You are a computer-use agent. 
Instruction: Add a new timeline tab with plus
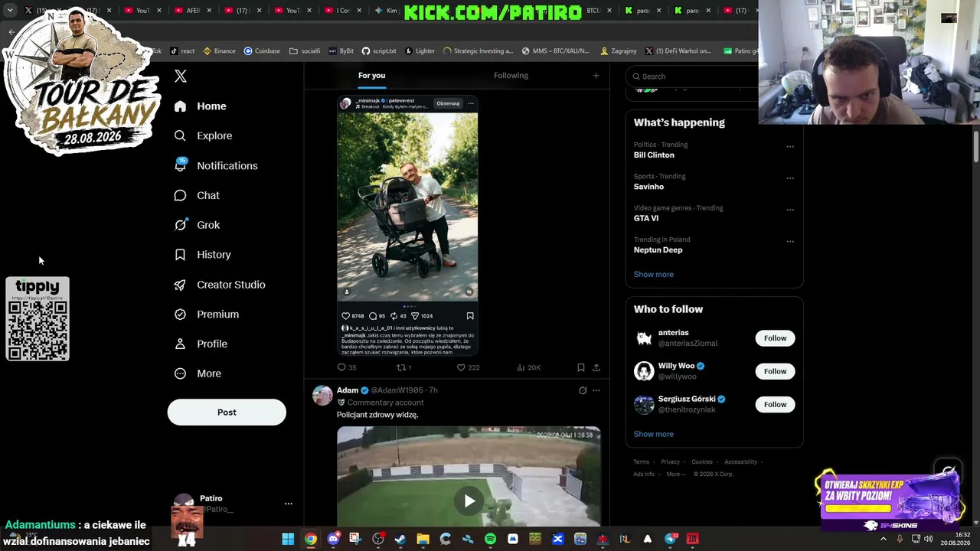point(596,75)
